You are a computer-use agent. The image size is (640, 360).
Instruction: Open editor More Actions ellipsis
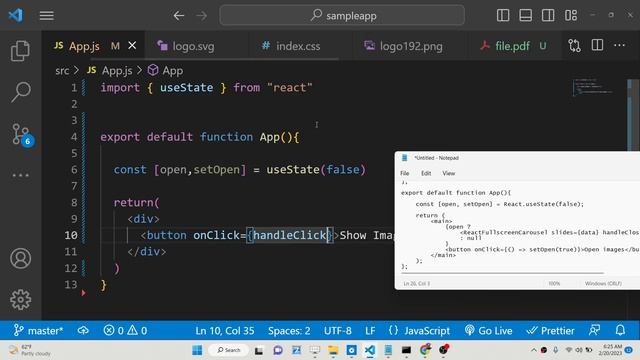(620, 45)
